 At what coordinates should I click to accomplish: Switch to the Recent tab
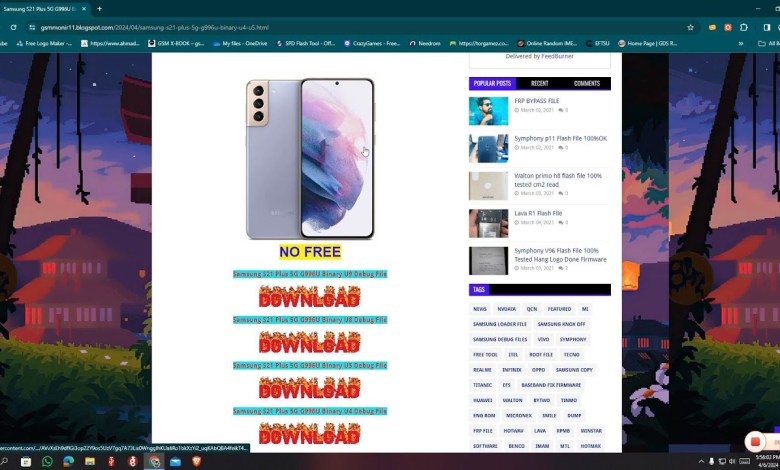click(x=539, y=84)
